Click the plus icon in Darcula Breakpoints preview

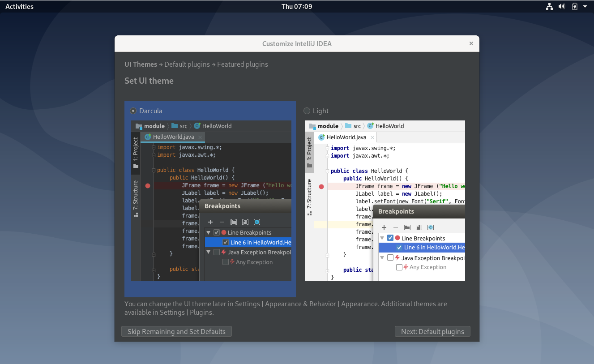tap(210, 222)
